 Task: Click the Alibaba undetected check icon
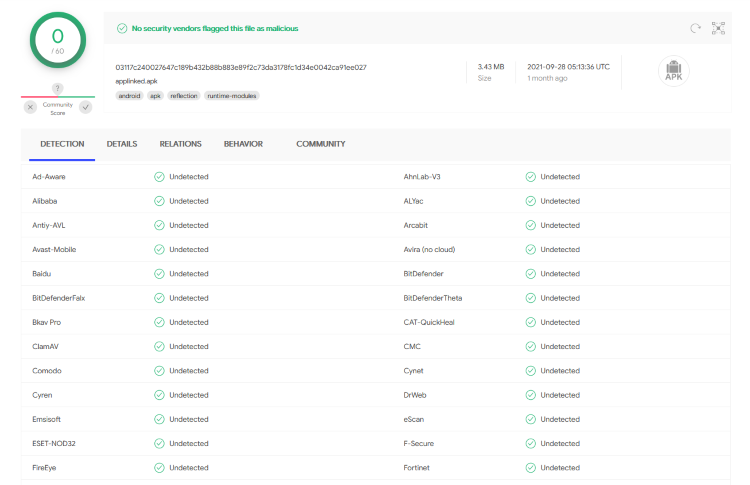click(x=159, y=201)
